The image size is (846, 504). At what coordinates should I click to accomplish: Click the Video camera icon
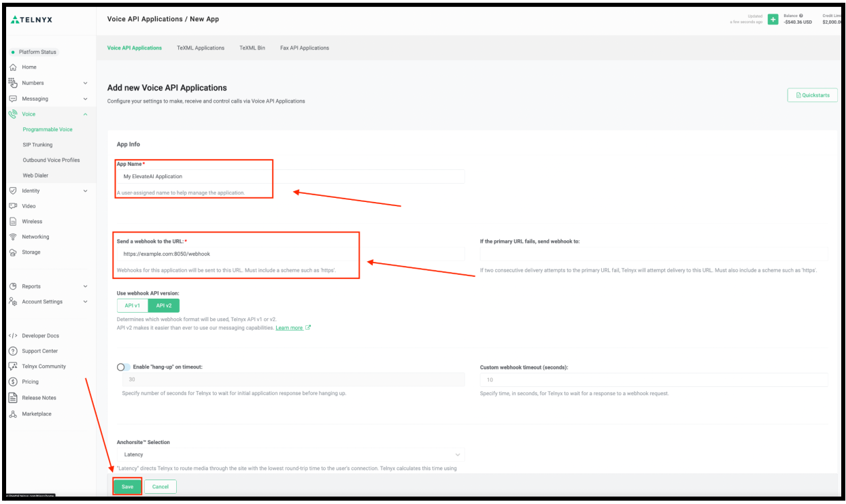(x=12, y=206)
